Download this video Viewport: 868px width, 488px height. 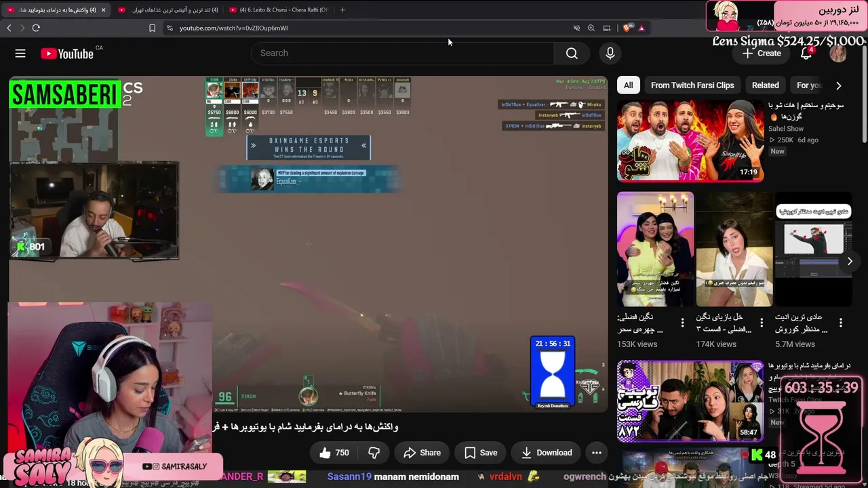(x=547, y=453)
